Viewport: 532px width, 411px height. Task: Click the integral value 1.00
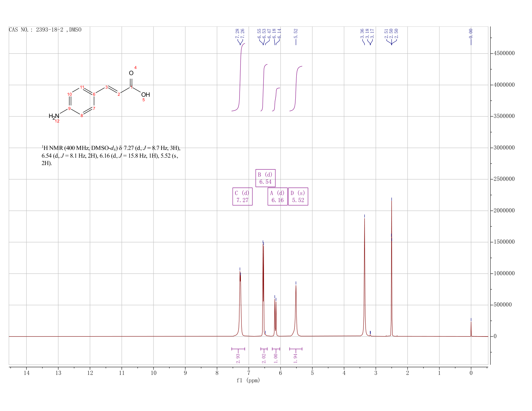[276, 358]
